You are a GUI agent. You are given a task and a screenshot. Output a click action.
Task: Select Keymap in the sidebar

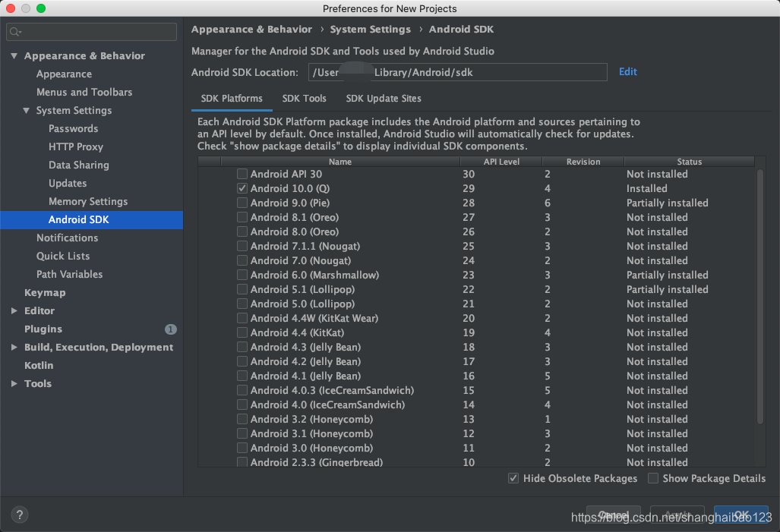45,292
